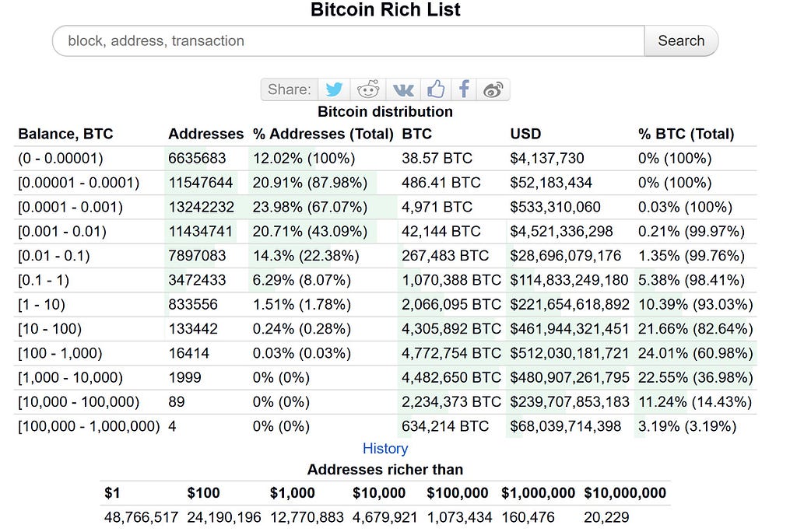Focus the block, address, transaction search field
This screenshot has height=532, width=797.
(x=348, y=40)
